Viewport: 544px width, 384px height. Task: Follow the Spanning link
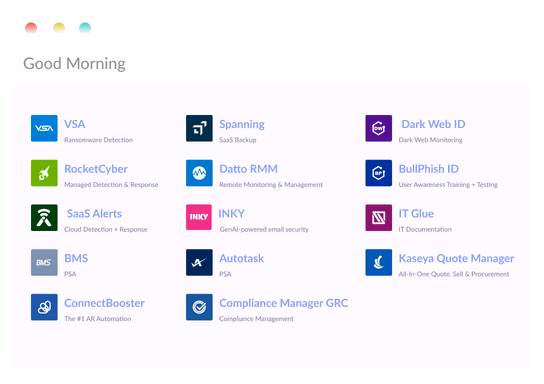[x=242, y=124]
